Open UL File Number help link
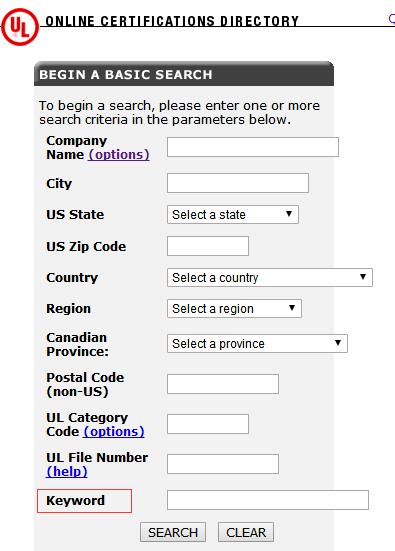Screen dimensions: 395x551 [x=67, y=472]
